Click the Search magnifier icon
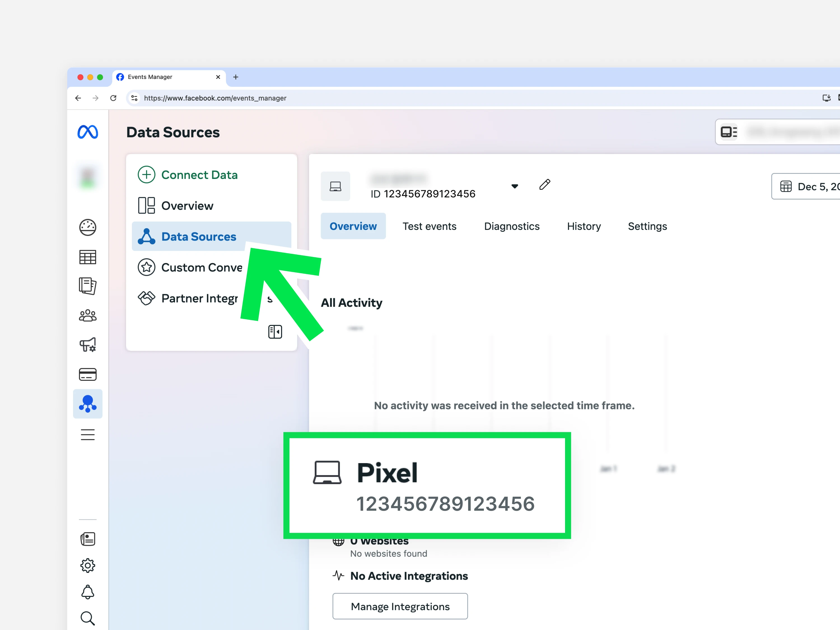The width and height of the screenshot is (840, 630). pos(88,618)
